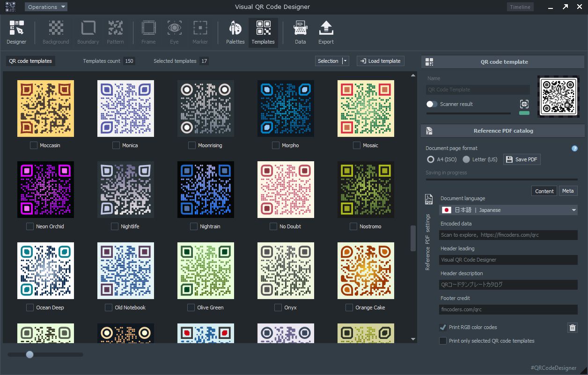The image size is (588, 375).
Task: Select the No Doubt template thumbnail
Action: coord(286,190)
